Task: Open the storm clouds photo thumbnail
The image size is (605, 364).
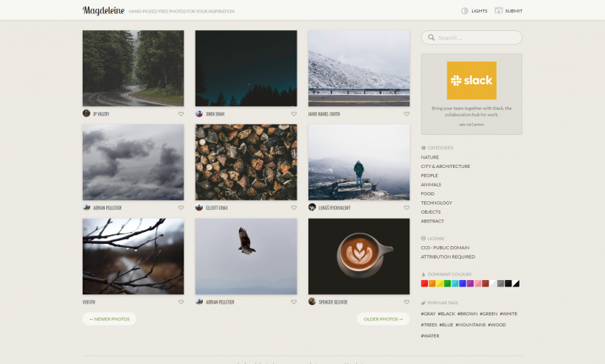Action: (133, 162)
